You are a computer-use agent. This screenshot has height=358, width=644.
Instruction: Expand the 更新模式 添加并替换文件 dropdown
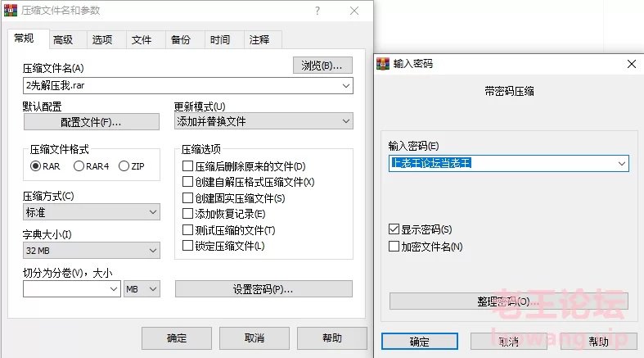pos(263,121)
